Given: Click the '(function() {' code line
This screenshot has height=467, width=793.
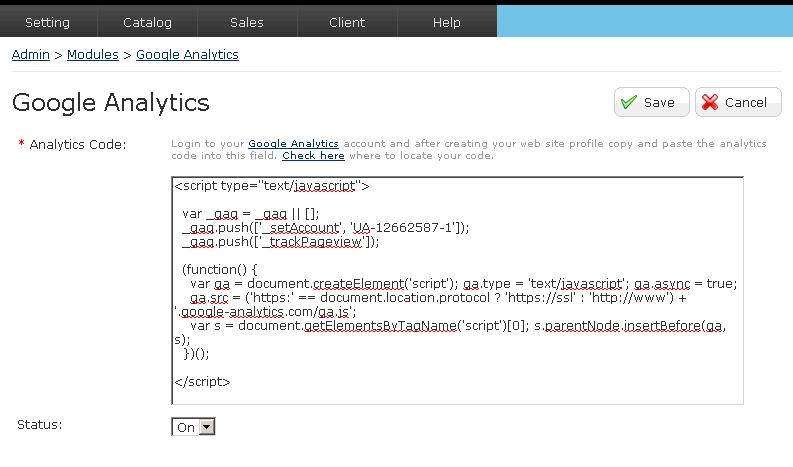Looking at the screenshot, I should point(219,270).
